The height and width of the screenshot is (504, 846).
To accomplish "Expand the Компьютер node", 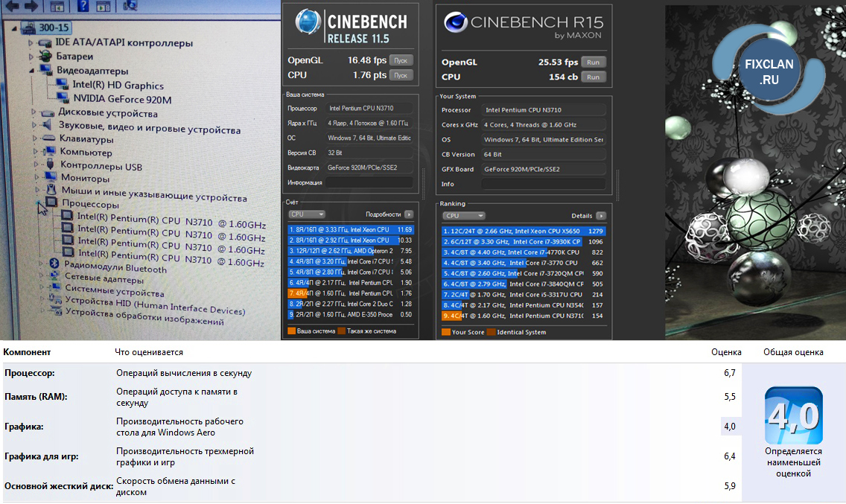I will click(36, 152).
